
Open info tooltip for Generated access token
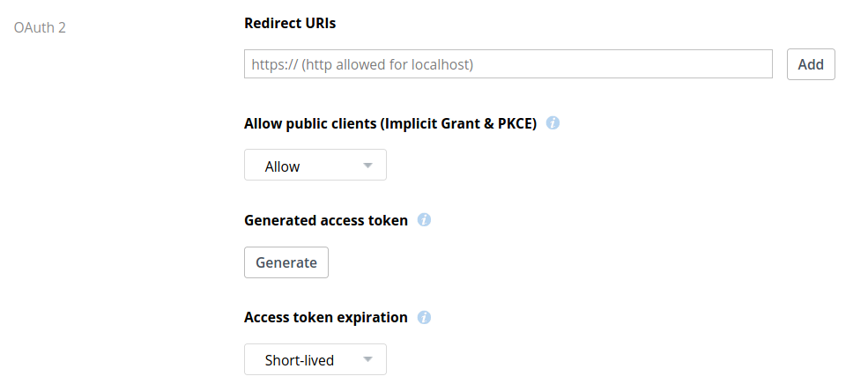[x=424, y=220]
